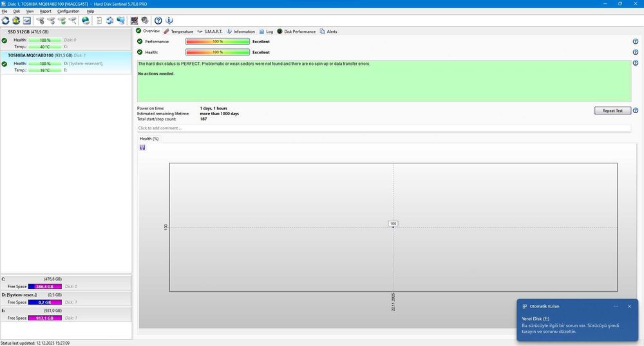Click the Health 100 % overview bar
The height and width of the screenshot is (346, 644).
pyautogui.click(x=218, y=52)
